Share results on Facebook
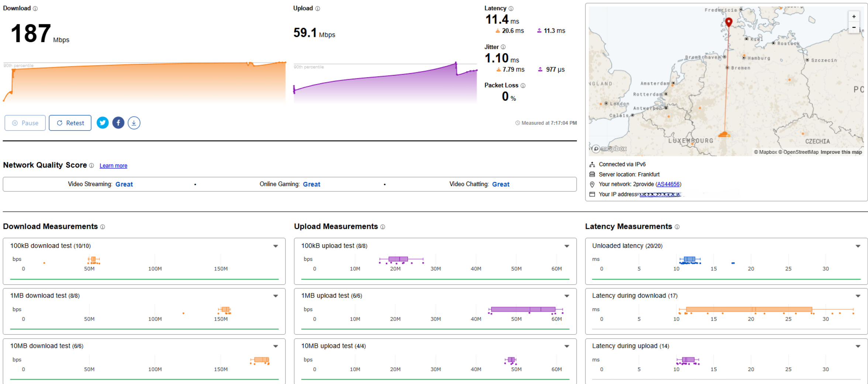 118,123
